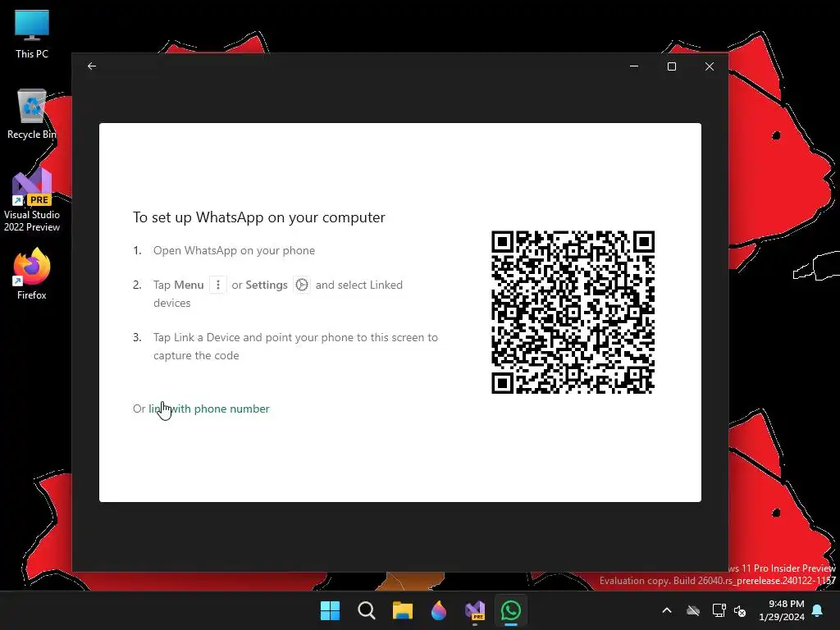Minimize the WhatsApp window
Screen dimensions: 840x630
pos(634,66)
